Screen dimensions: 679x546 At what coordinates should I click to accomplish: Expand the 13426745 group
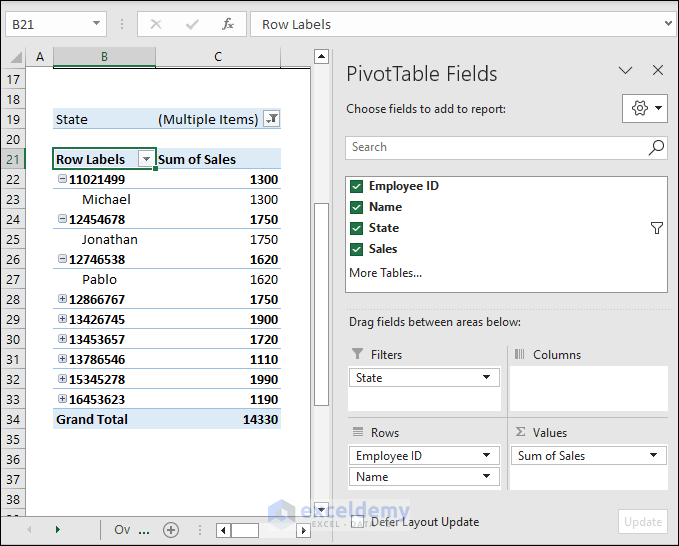(x=62, y=318)
